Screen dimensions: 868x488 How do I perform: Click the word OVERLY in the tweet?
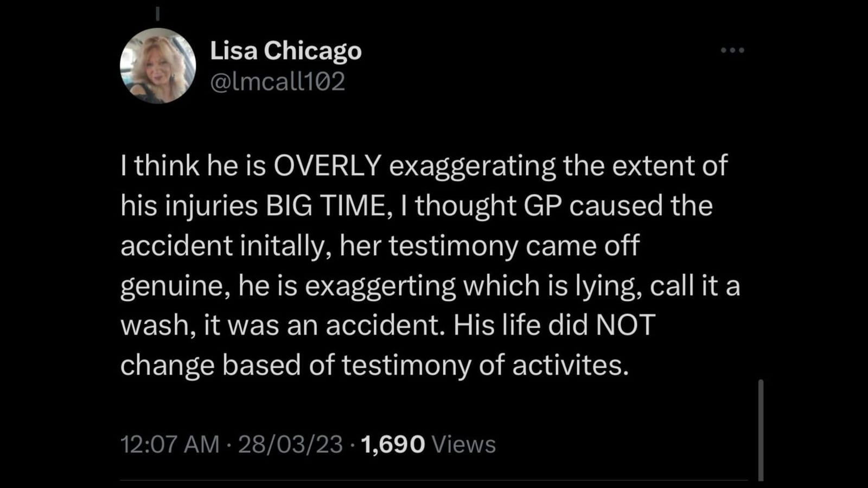(327, 165)
